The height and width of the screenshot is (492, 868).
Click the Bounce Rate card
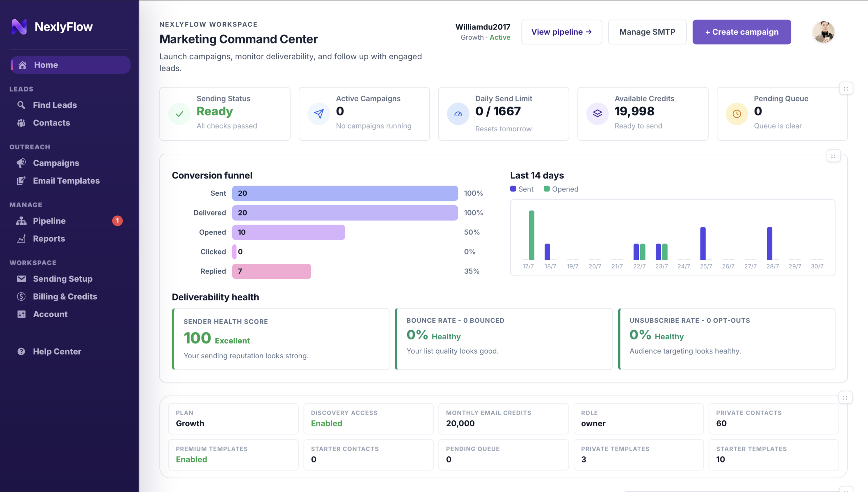pyautogui.click(x=504, y=339)
